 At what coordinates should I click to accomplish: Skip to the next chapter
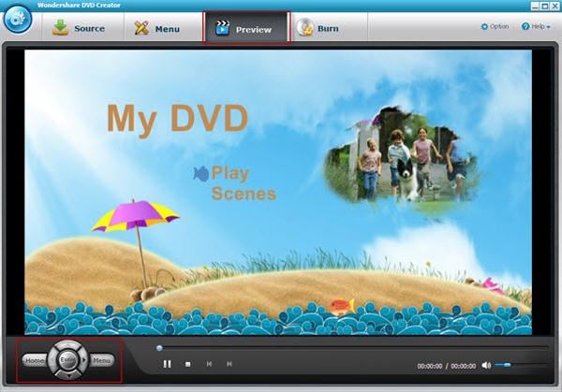pyautogui.click(x=229, y=364)
